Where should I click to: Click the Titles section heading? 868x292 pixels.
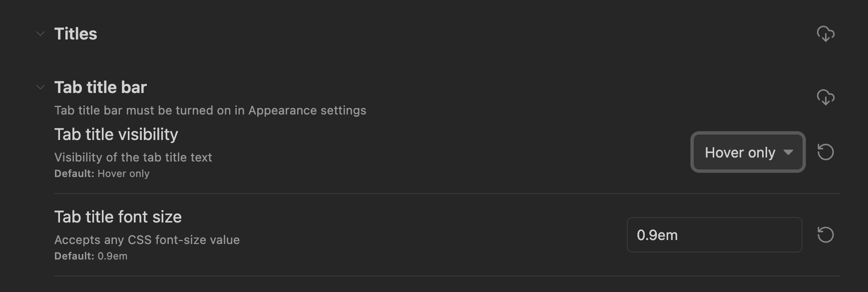point(75,34)
